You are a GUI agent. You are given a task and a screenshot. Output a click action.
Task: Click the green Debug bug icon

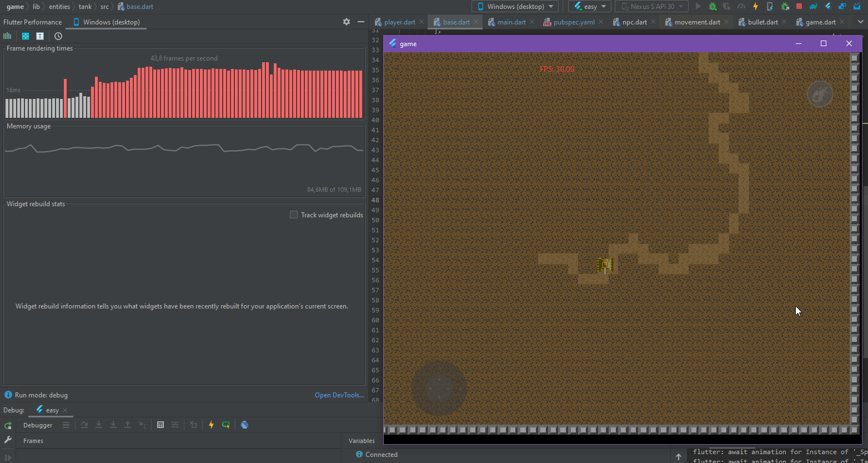tap(713, 7)
